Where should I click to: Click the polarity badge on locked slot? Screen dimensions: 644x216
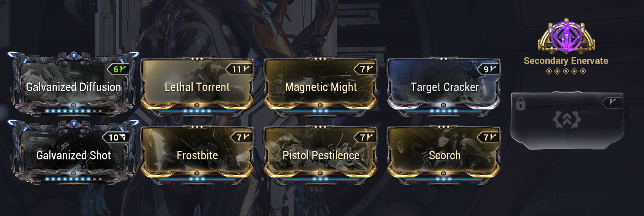point(612,102)
